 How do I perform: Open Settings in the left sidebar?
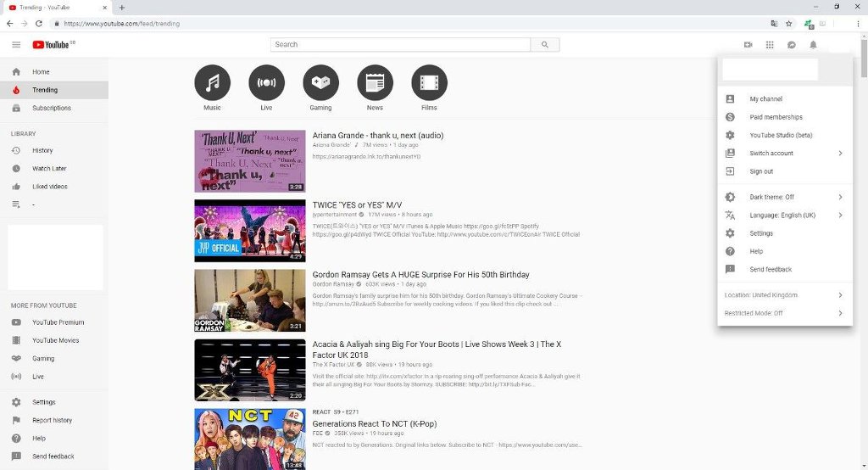click(x=54, y=402)
